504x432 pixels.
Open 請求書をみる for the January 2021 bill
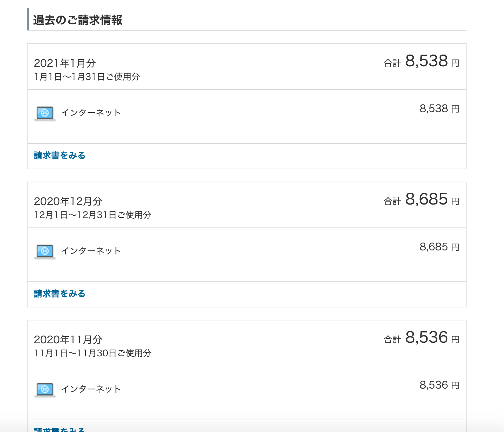pos(59,156)
